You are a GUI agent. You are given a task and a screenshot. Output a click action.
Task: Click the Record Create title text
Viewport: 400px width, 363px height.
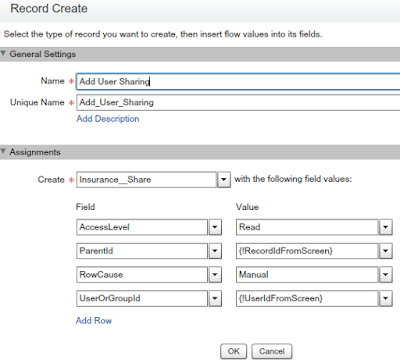click(x=49, y=8)
